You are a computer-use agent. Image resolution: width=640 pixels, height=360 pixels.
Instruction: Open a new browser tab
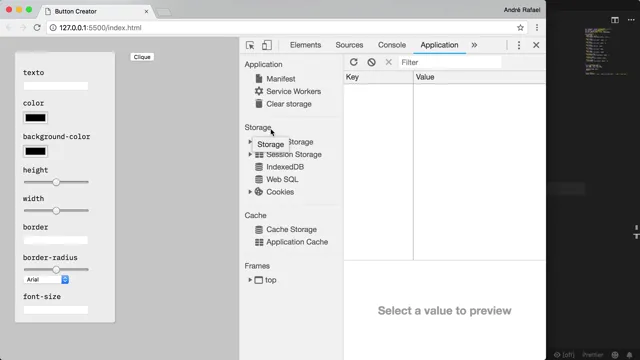[164, 13]
